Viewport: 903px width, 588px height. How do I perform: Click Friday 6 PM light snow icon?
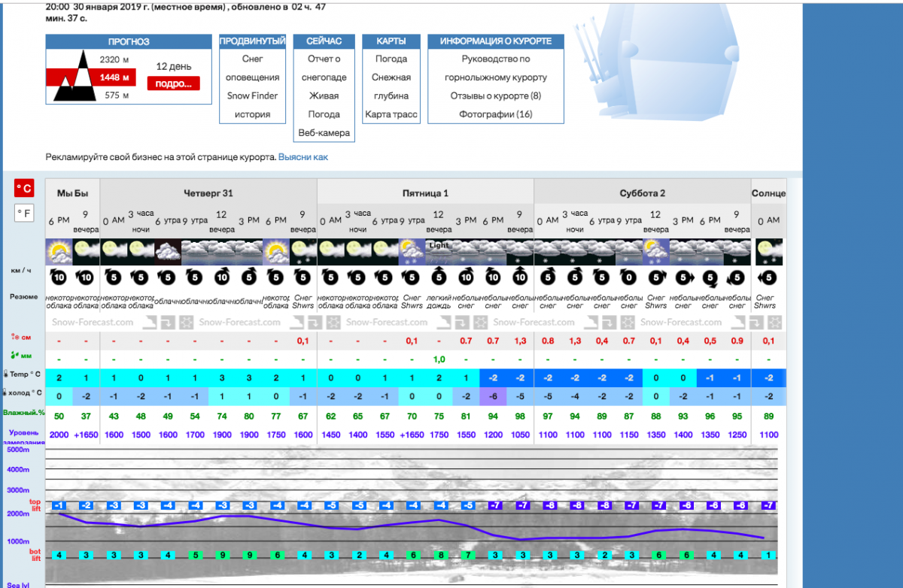point(493,251)
